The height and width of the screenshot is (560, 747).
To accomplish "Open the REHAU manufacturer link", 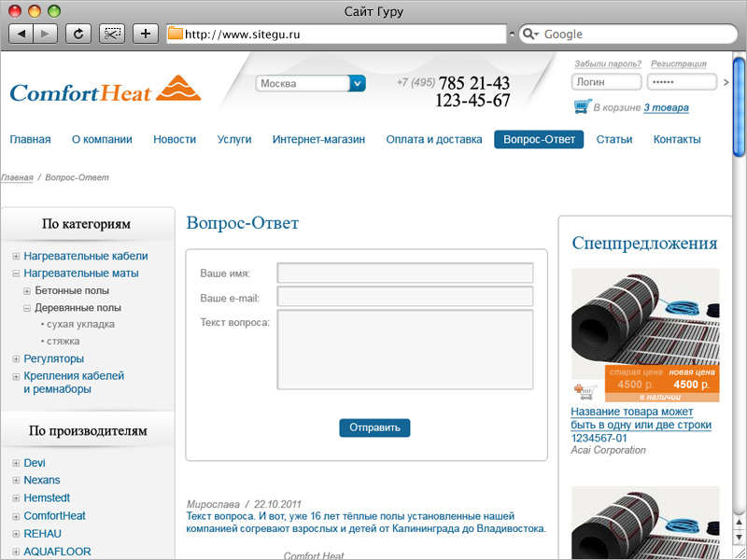I will [42, 534].
